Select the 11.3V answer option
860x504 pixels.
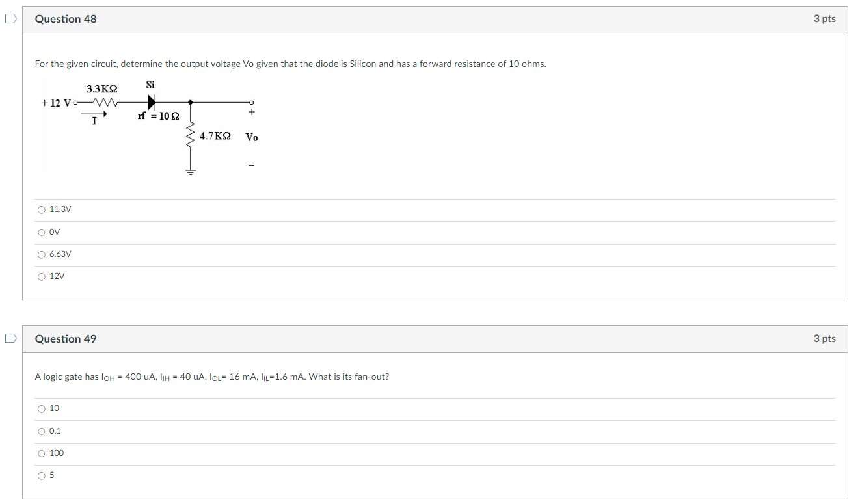click(x=41, y=209)
